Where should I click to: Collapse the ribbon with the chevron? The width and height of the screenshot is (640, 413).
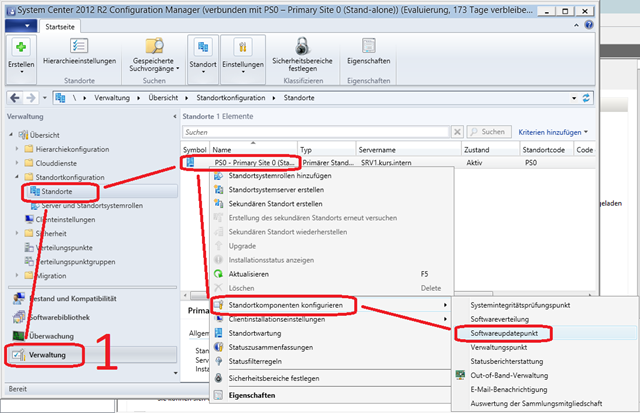tap(576, 25)
